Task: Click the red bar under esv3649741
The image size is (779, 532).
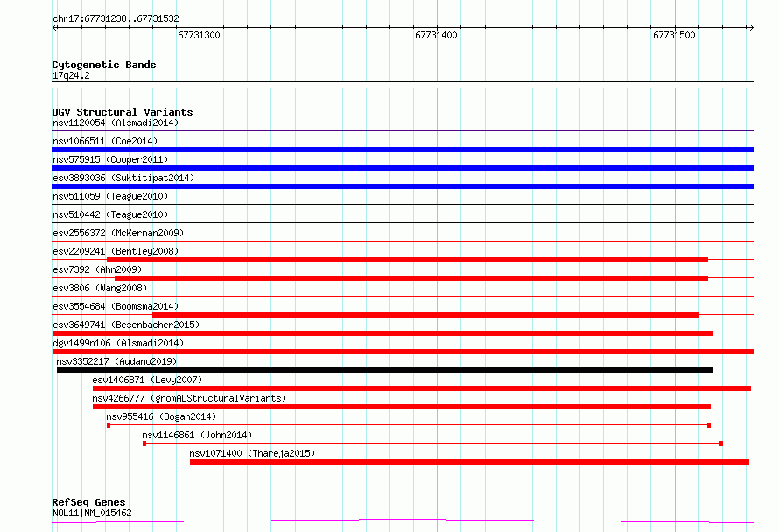Action: [x=382, y=333]
